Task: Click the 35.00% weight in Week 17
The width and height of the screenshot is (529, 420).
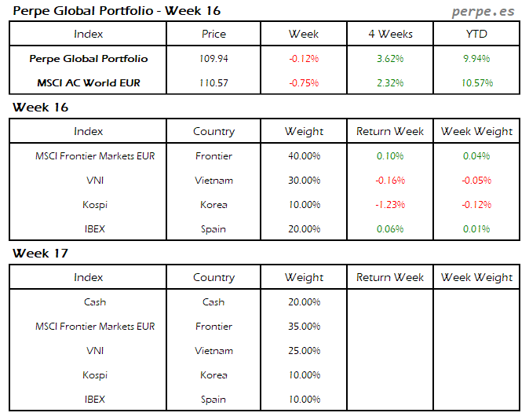Action: pos(304,327)
